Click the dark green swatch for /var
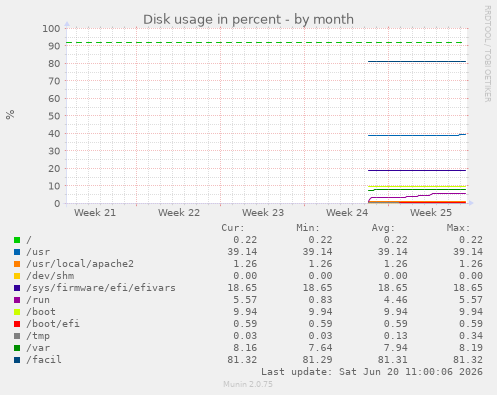Image resolution: width=497 pixels, height=395 pixels. [x=17, y=348]
